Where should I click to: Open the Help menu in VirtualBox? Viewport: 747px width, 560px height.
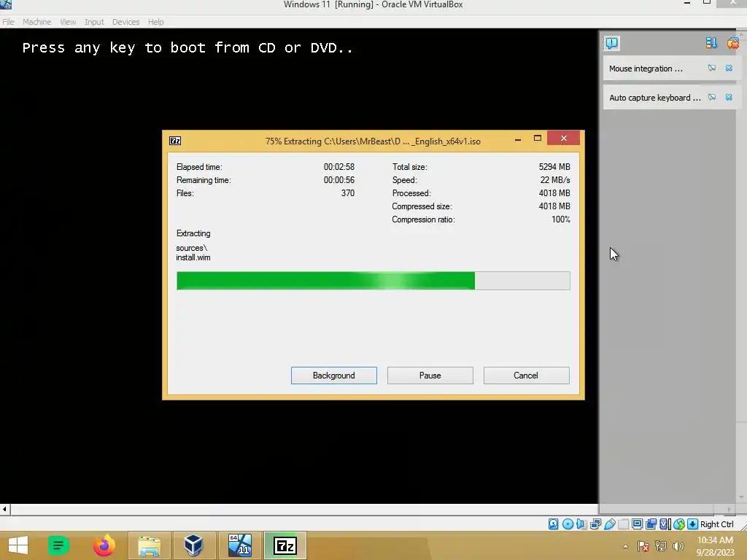pos(155,22)
